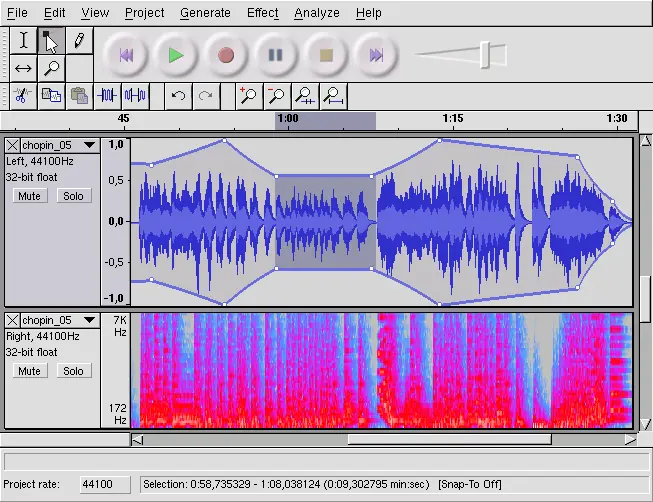Image resolution: width=653 pixels, height=502 pixels.
Task: Click the Fit selection in window icon
Action: click(305, 96)
